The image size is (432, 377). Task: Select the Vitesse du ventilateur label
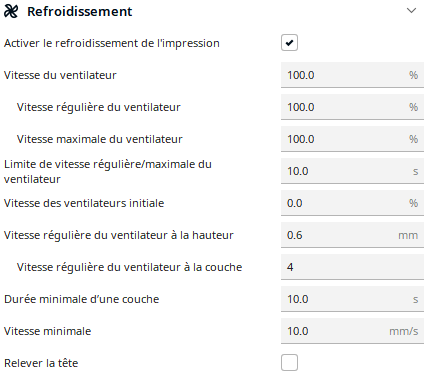pos(60,75)
